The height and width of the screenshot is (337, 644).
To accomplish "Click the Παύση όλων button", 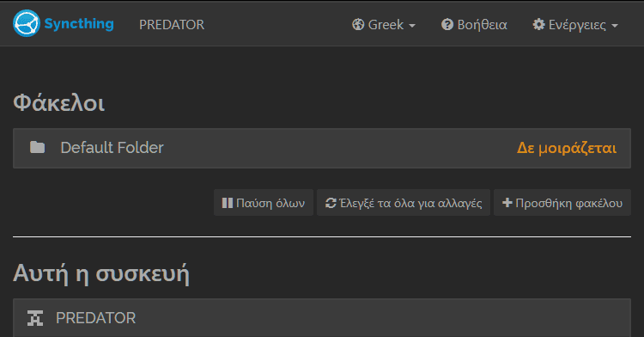I will (x=264, y=203).
